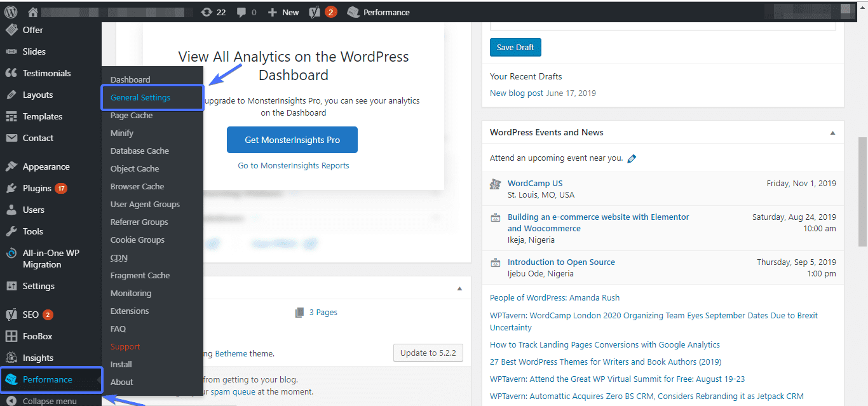Viewport: 868px width, 406px height.
Task: Open the WordCamp US event link
Action: [535, 183]
